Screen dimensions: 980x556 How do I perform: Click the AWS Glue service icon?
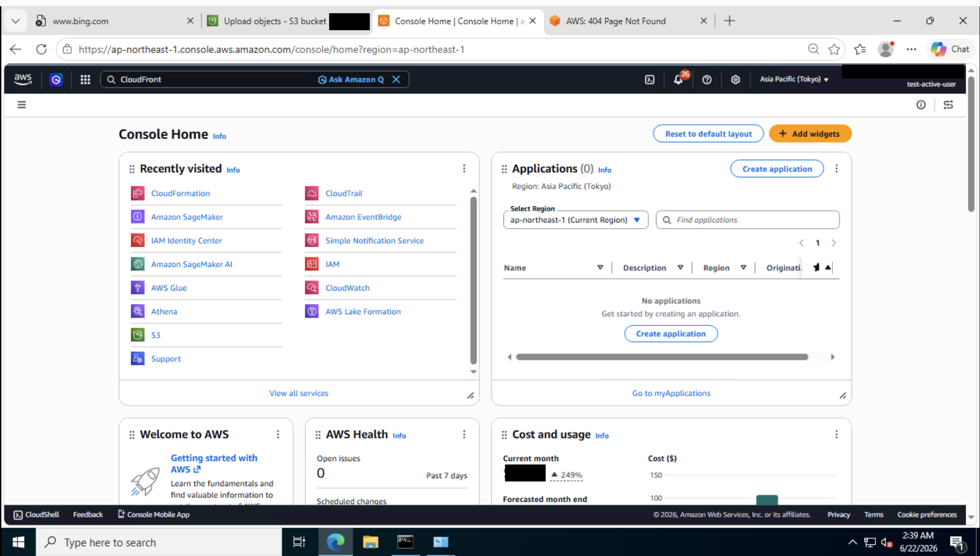click(x=137, y=287)
